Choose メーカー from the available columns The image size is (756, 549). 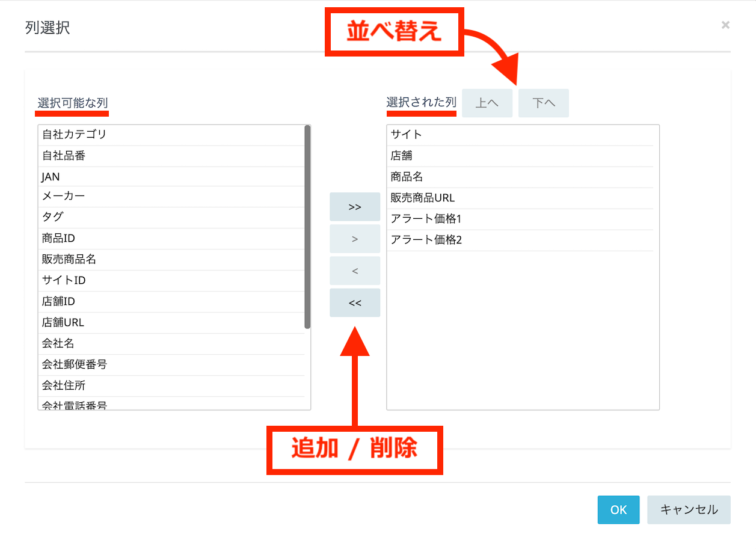[63, 196]
